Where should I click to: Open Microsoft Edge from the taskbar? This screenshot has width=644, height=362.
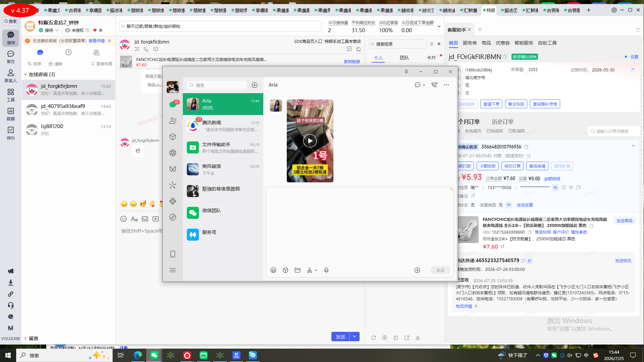pos(138,355)
